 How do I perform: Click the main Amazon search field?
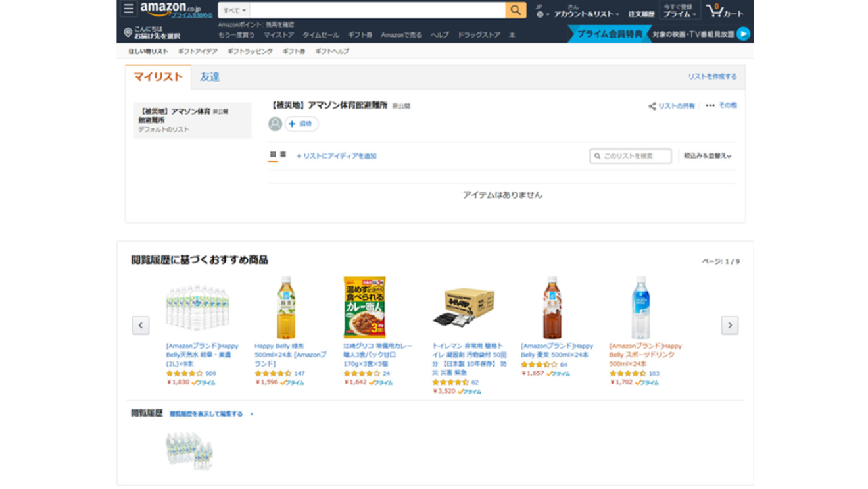click(378, 10)
